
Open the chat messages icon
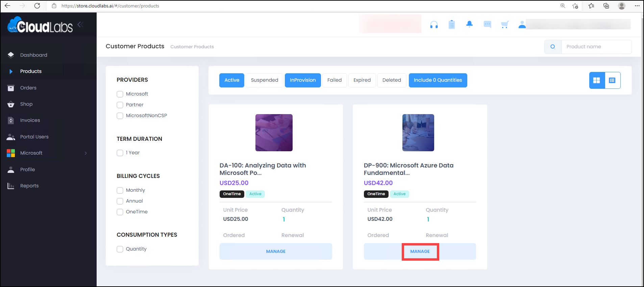coord(487,24)
